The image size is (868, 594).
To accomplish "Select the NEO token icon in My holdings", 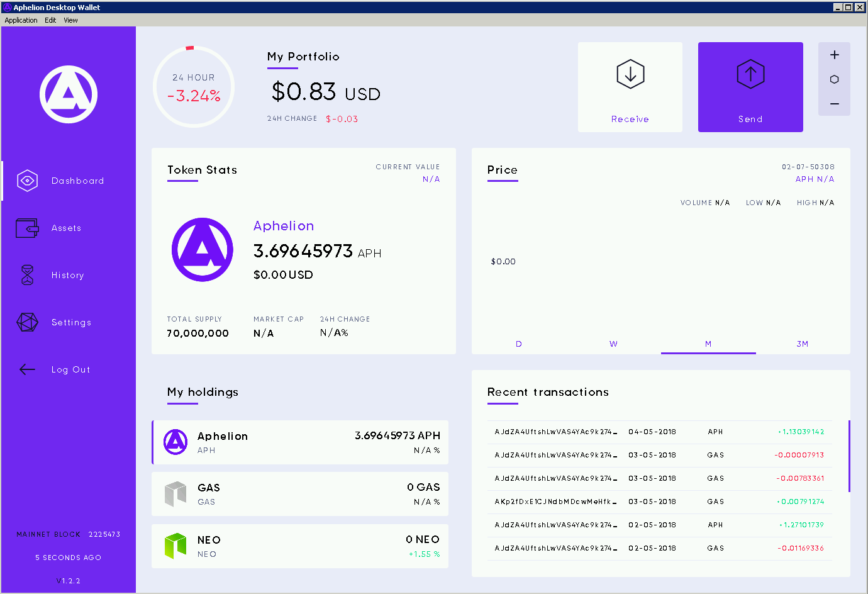I will coord(175,546).
